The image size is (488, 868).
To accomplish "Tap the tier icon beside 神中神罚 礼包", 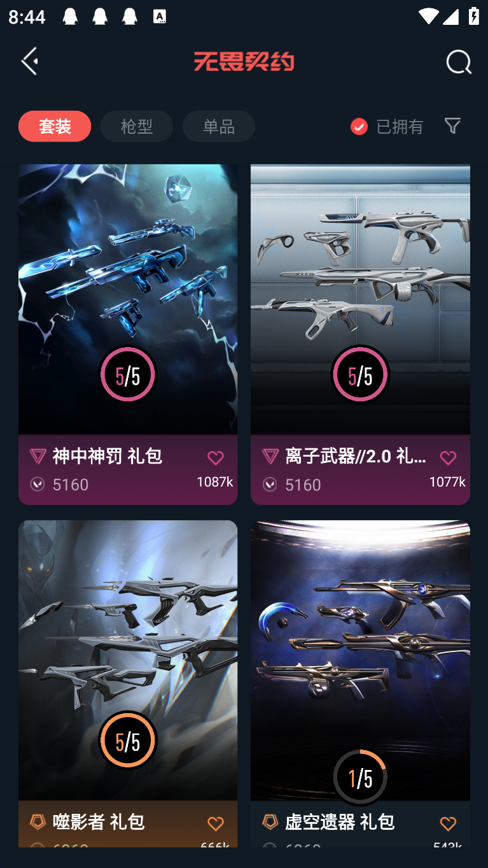I will coord(38,456).
